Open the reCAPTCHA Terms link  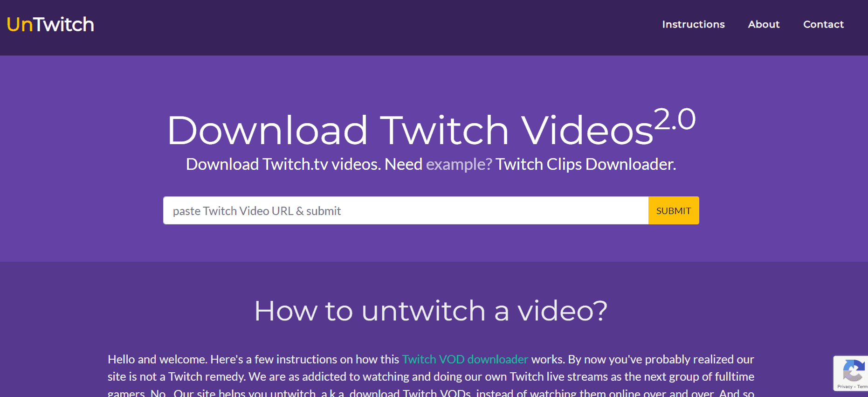862,387
